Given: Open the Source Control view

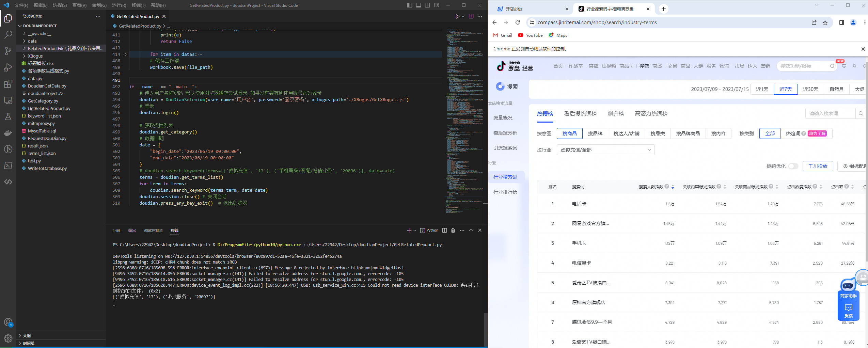Looking at the screenshot, I should click(8, 51).
